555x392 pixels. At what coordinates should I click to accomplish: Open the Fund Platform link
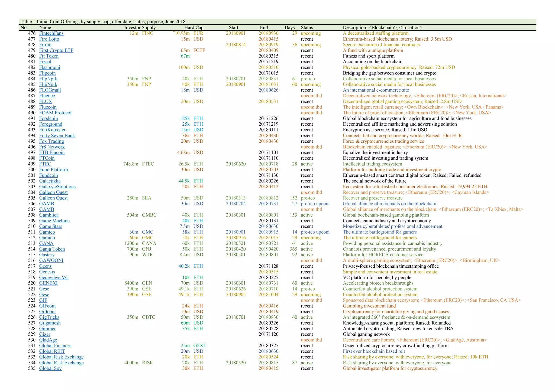[x=53, y=170]
